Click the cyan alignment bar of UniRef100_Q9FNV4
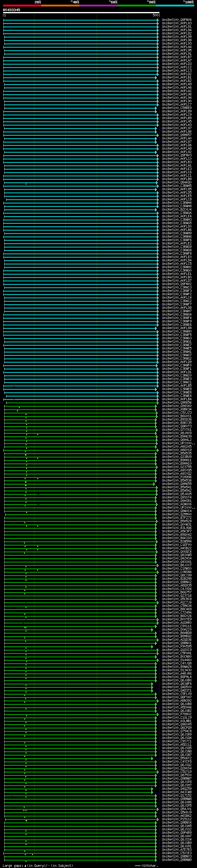This screenshot has width=197, height=868. point(81,20)
